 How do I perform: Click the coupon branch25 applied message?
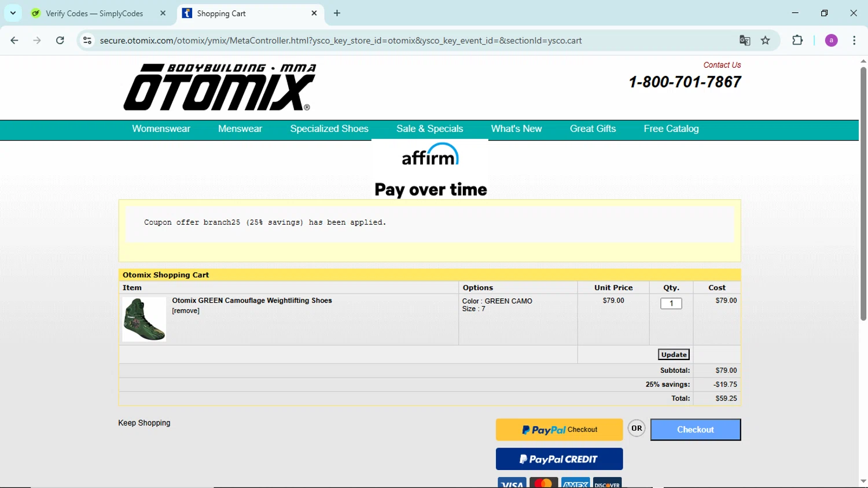coord(265,222)
